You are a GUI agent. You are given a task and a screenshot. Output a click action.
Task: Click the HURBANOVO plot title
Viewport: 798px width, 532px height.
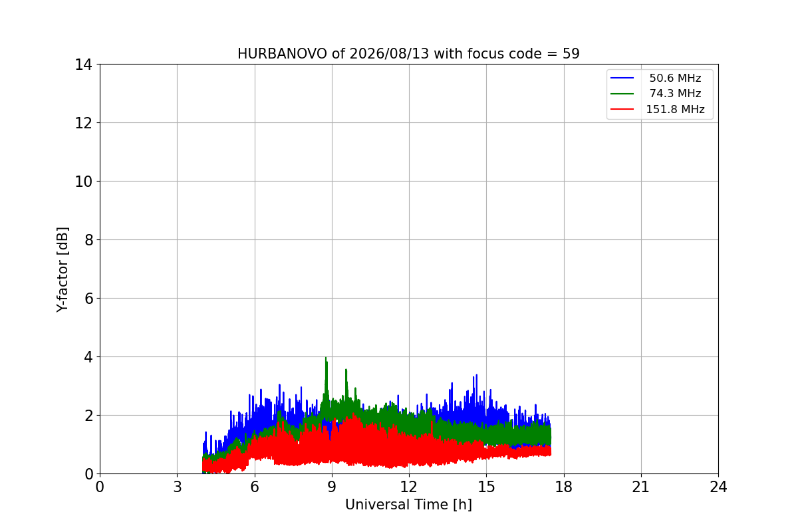point(408,54)
